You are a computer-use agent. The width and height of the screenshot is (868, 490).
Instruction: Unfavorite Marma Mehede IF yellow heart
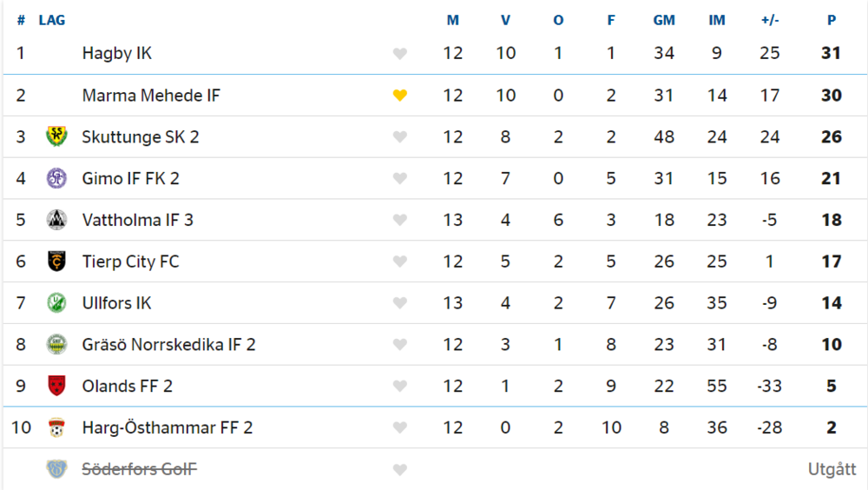click(x=399, y=96)
